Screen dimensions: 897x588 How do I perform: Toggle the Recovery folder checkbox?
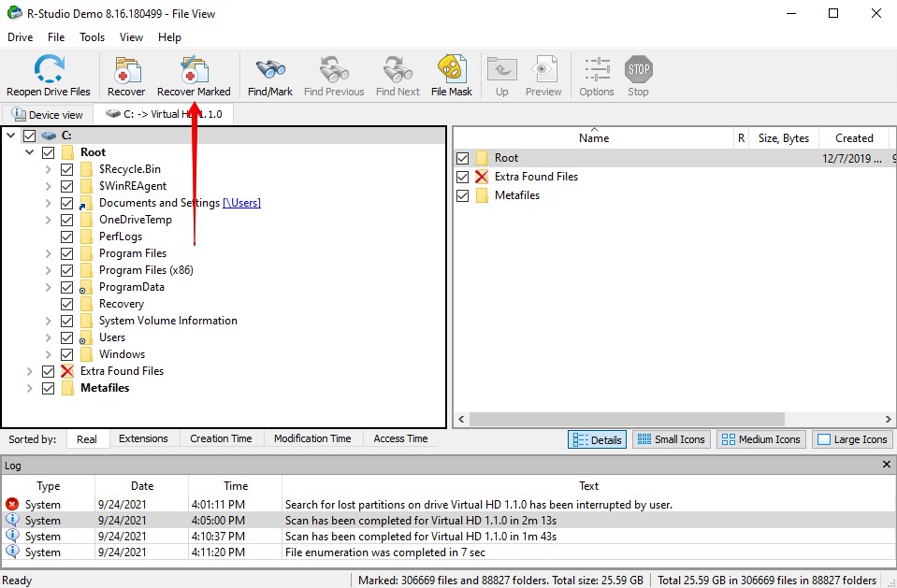pyautogui.click(x=67, y=305)
